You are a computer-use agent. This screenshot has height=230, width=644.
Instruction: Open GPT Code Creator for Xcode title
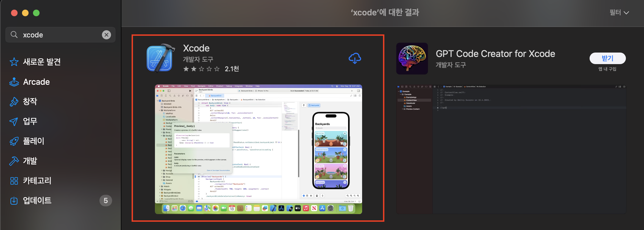click(x=495, y=54)
